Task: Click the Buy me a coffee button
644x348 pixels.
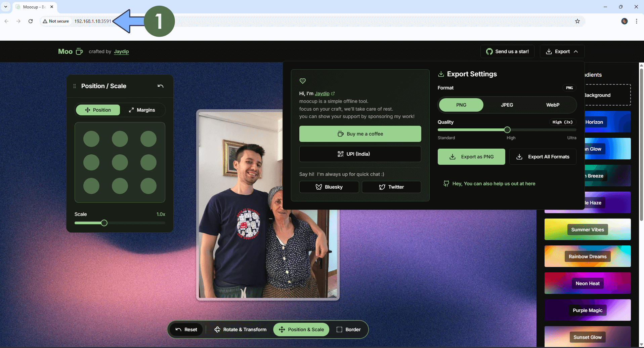Action: [360, 134]
